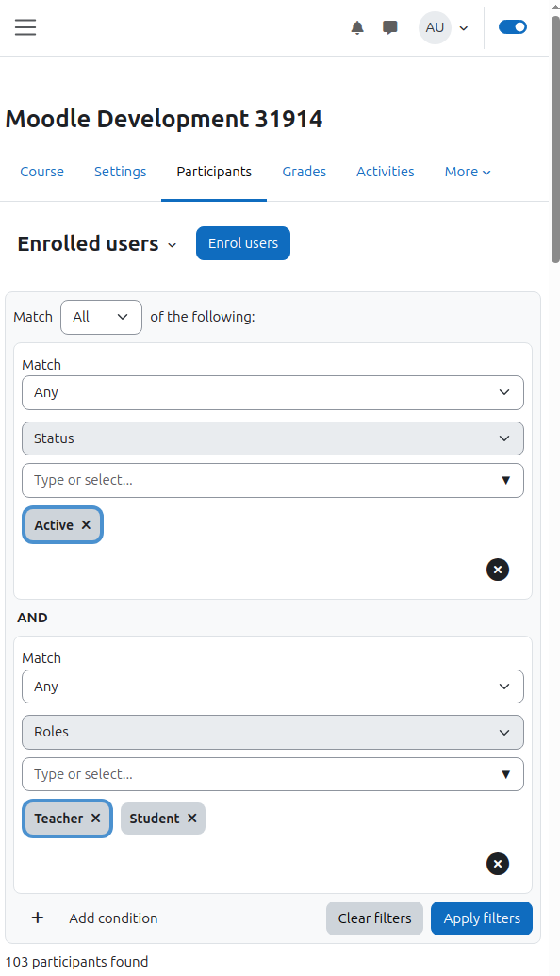Click the plus icon to add condition

click(38, 918)
